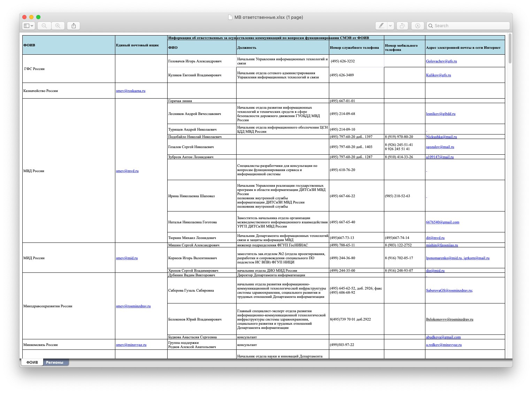Select cell Лесников Андрей Вячеславович
This screenshot has width=532, height=393.
coord(202,114)
